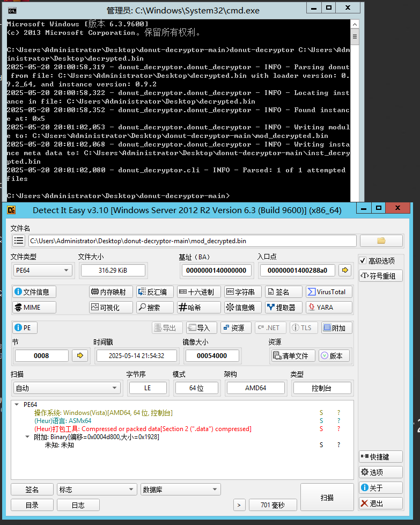This screenshot has height=525, width=420.
Task: Click 701 毫秒 scan time button
Action: 272,505
